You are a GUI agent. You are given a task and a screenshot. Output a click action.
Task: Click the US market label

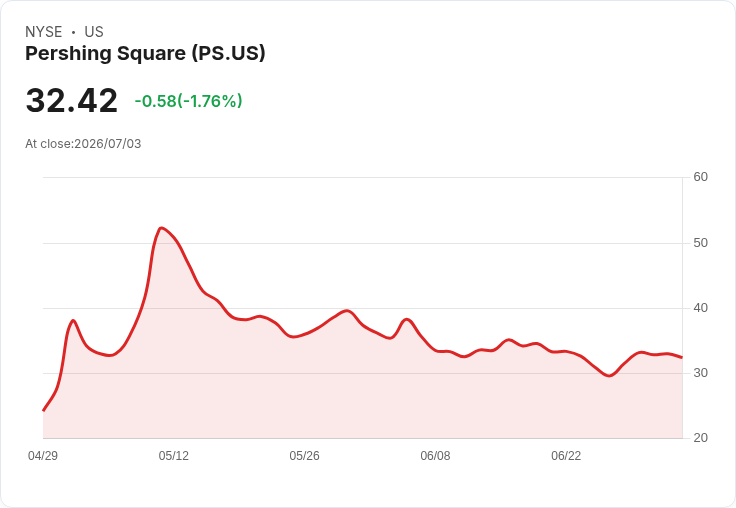(94, 32)
